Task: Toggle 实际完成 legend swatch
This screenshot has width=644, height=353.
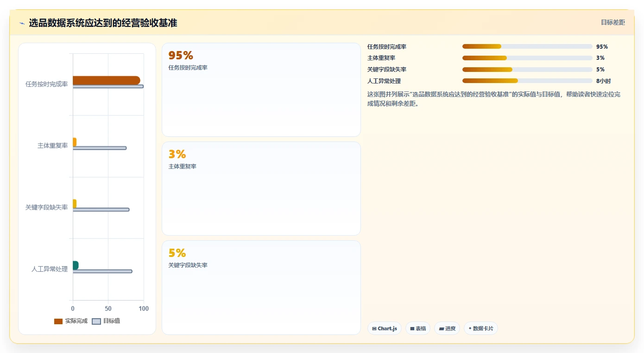Action: (58, 321)
